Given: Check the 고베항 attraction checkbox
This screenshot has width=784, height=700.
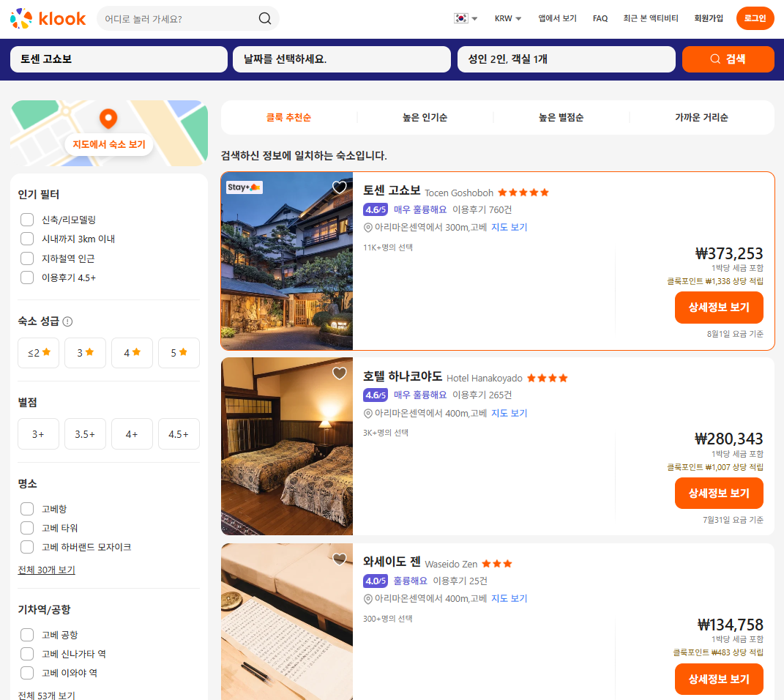Looking at the screenshot, I should [x=27, y=509].
